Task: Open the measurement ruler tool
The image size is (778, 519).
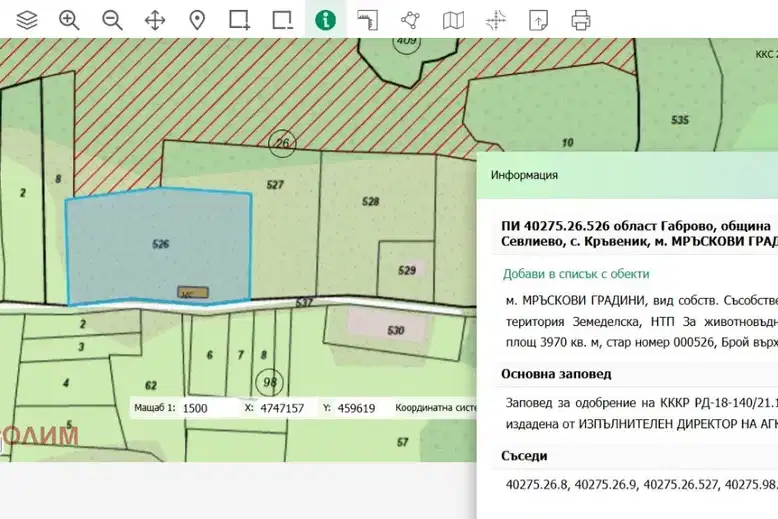Action: 368,20
